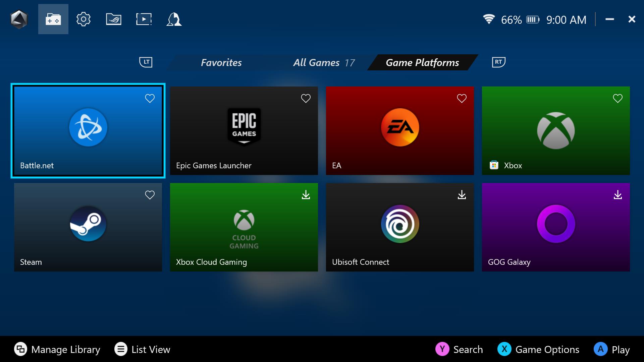Open the ROG content folder icon

pyautogui.click(x=114, y=19)
